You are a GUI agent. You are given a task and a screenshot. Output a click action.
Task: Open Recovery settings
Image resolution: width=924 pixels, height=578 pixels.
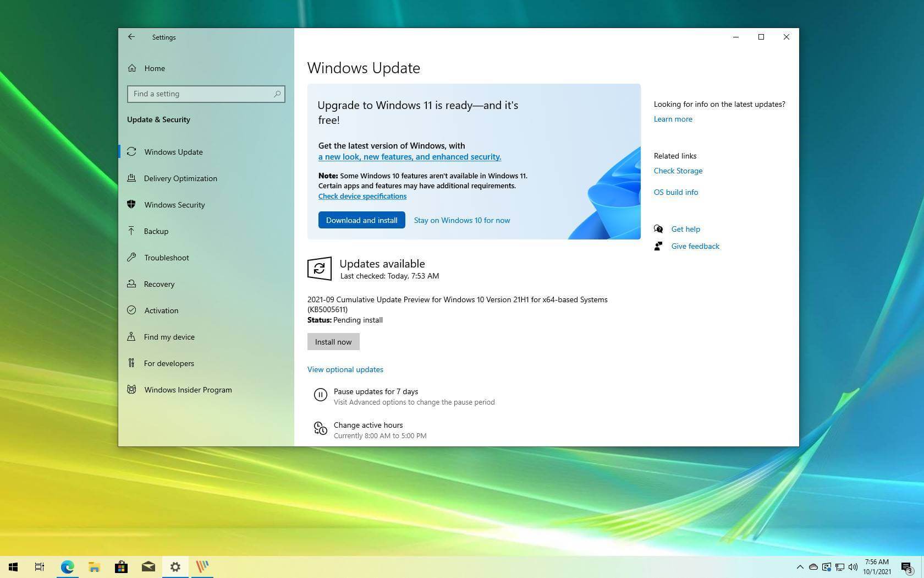coord(159,284)
